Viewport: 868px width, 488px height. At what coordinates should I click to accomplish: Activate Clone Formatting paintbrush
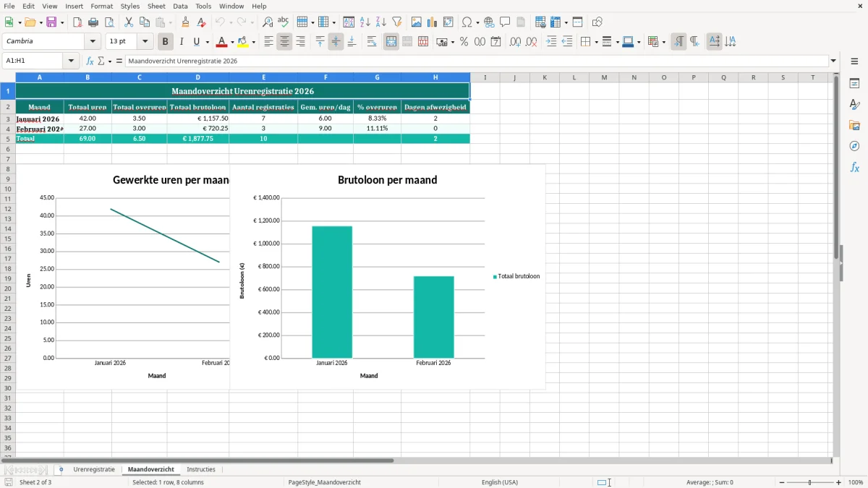click(185, 22)
